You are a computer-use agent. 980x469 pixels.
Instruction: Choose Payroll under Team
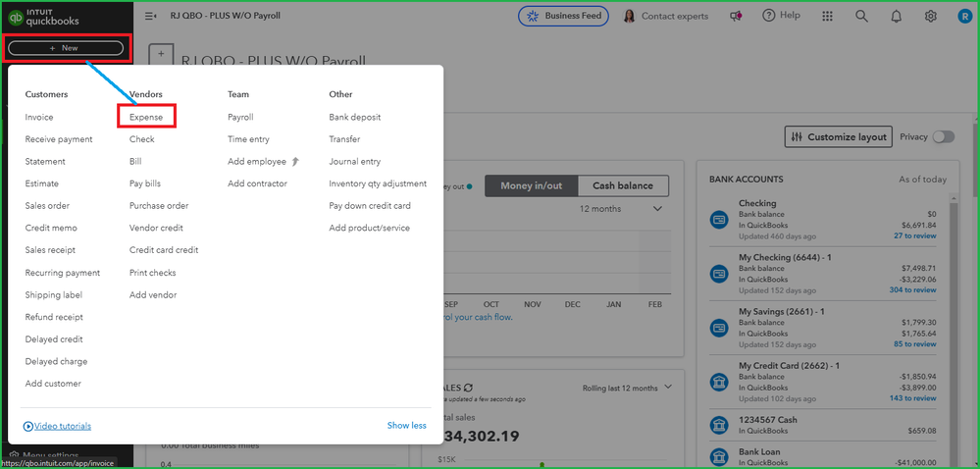coord(240,117)
